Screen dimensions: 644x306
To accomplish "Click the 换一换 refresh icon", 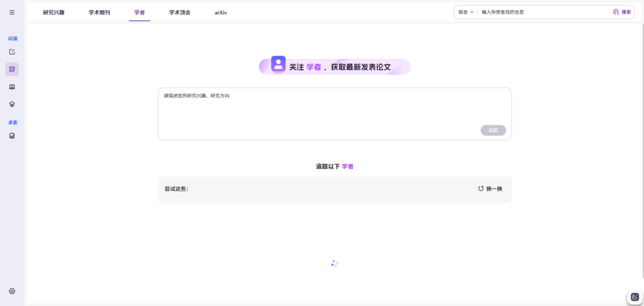I will 481,189.
